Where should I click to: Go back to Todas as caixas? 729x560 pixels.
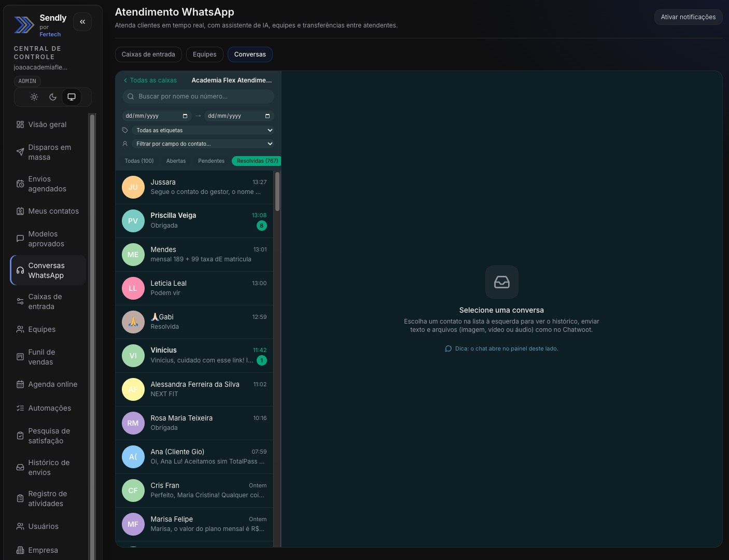click(x=150, y=80)
